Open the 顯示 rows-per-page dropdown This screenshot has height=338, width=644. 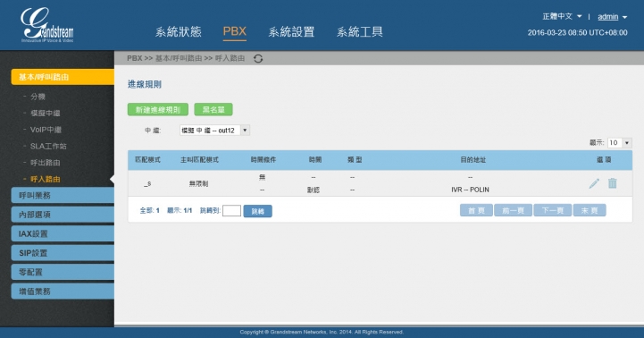[619, 143]
